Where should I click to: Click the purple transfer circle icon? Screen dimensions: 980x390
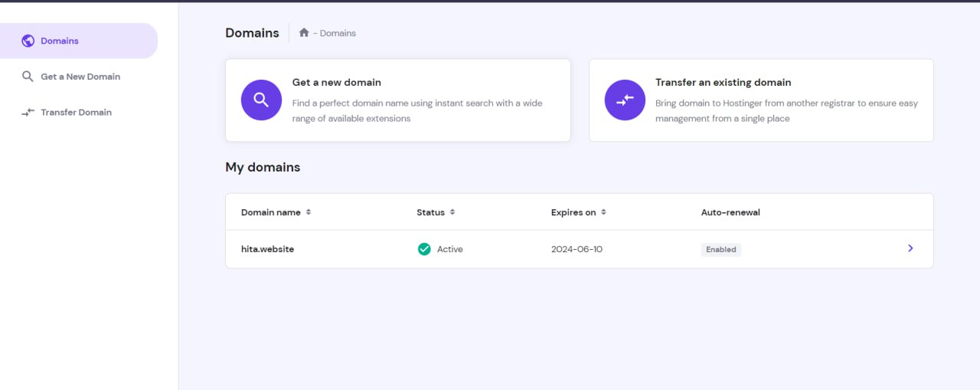pos(625,100)
